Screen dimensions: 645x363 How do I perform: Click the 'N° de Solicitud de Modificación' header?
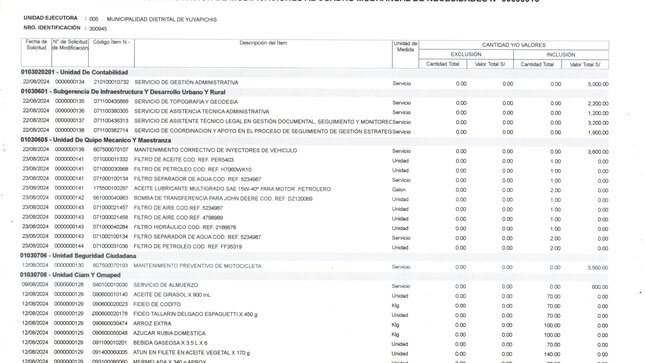tap(70, 45)
